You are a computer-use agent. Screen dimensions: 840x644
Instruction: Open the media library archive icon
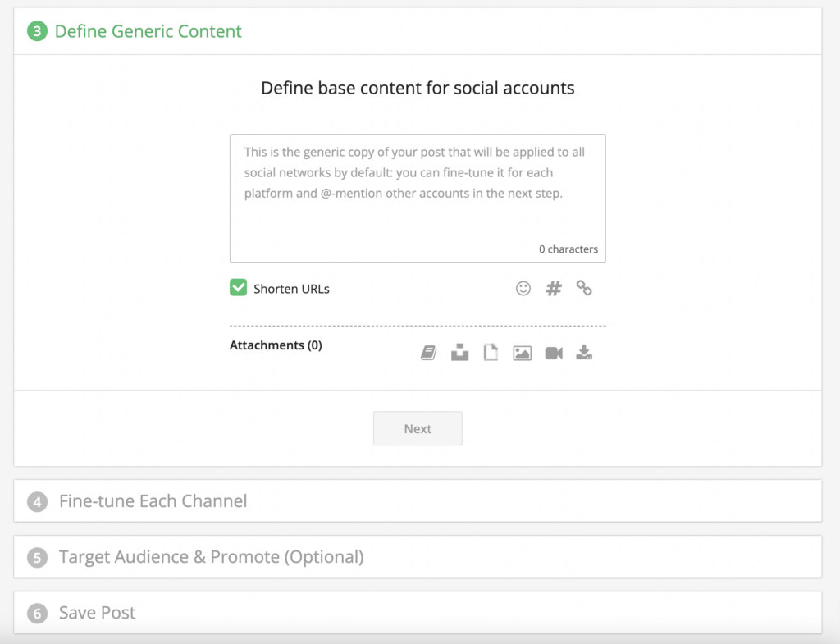click(459, 352)
